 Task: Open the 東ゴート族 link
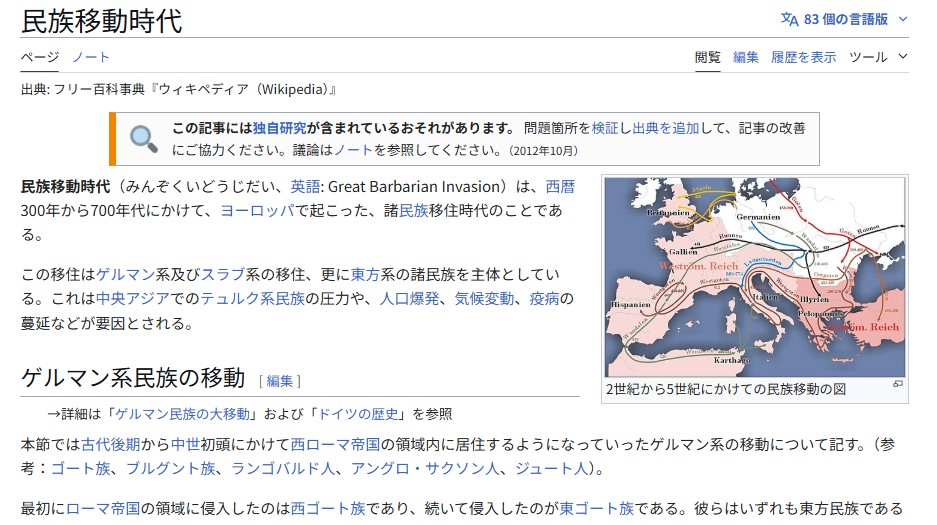tap(596, 508)
